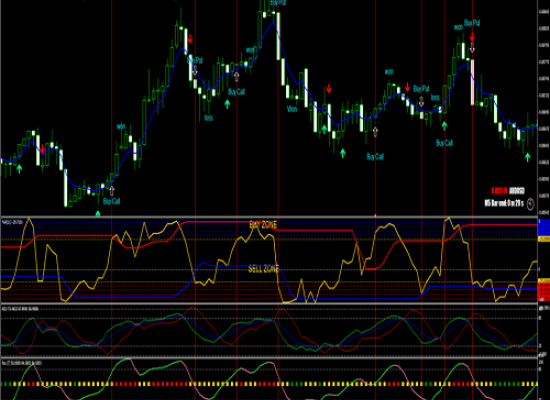Click the red price value above the bar timer
550x400 pixels.
click(499, 191)
